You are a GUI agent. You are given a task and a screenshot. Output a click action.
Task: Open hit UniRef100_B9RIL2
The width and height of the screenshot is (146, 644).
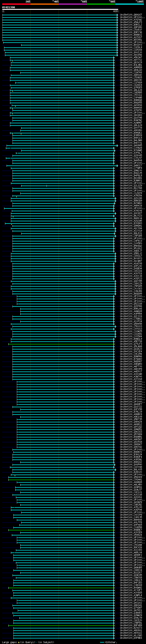tap(131, 25)
